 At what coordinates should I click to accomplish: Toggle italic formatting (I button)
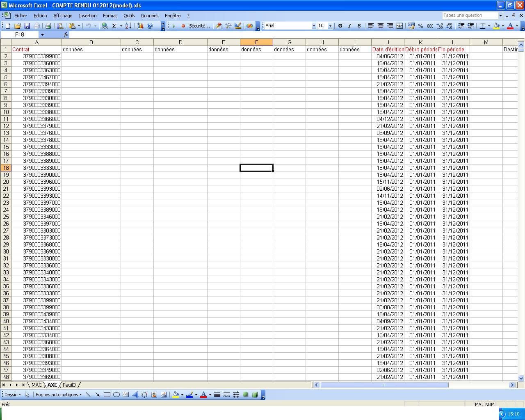tap(349, 26)
